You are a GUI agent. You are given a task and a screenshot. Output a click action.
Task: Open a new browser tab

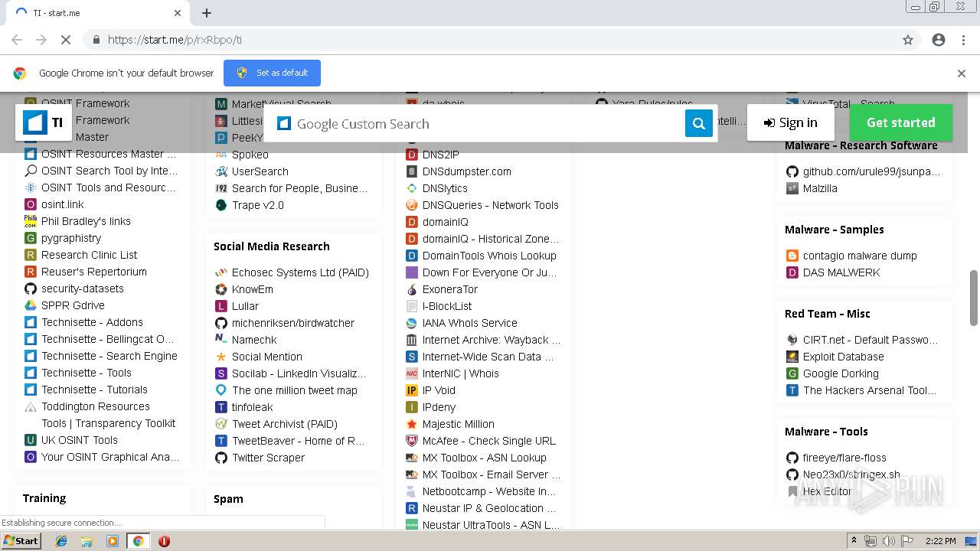[x=207, y=13]
